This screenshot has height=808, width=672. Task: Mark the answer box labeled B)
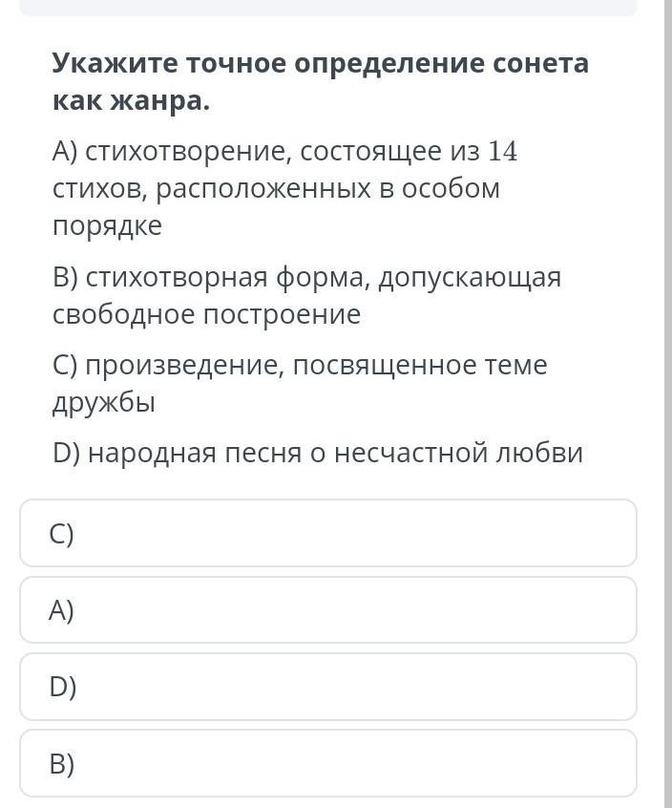(x=328, y=763)
